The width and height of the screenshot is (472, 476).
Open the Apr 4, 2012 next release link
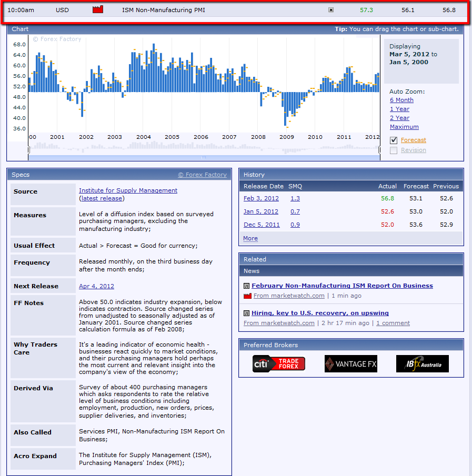tap(97, 286)
